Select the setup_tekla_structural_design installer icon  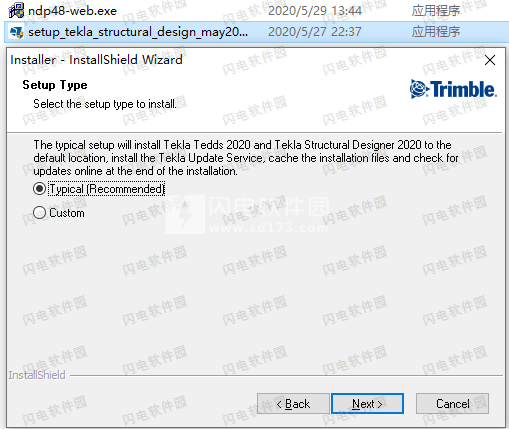pos(16,32)
